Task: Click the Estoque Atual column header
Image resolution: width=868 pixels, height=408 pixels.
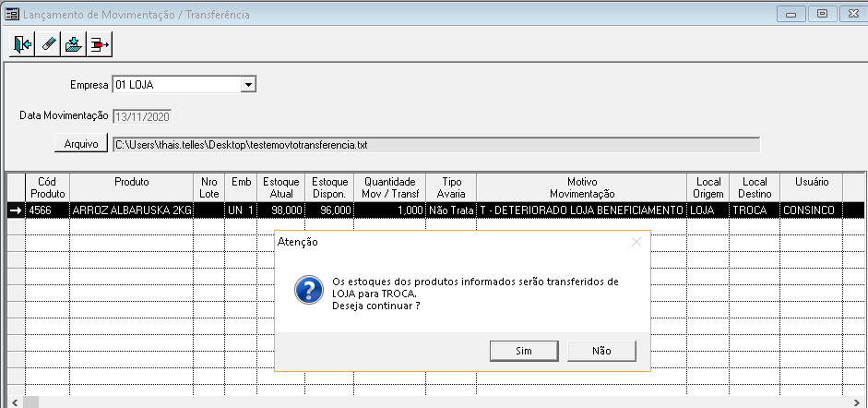Action: 281,187
